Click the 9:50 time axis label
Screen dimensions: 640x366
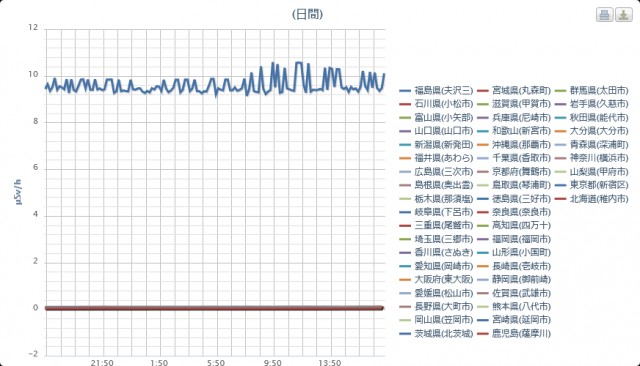point(272,362)
